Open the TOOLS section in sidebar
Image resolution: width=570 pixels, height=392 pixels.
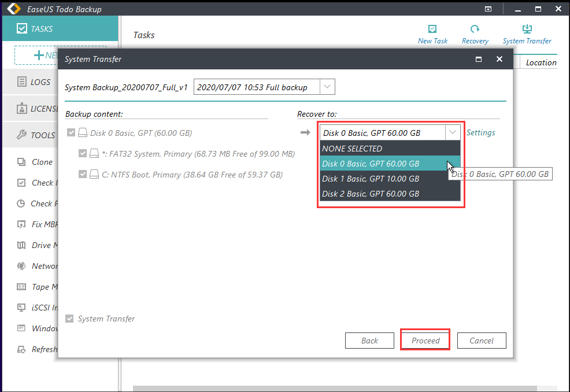(x=30, y=135)
